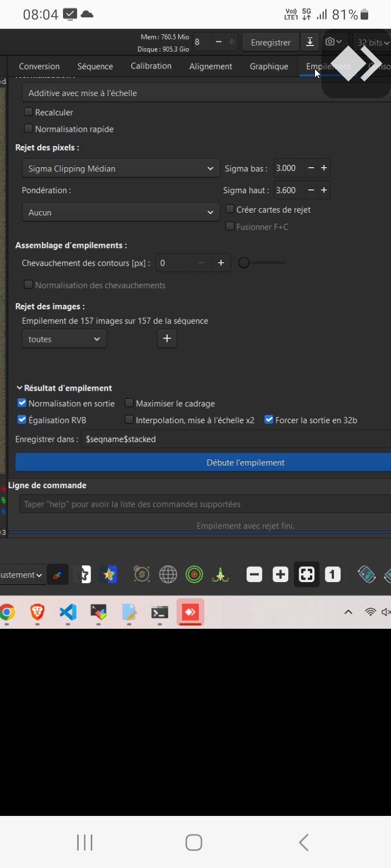Decrease the thread count next to 8

218,42
